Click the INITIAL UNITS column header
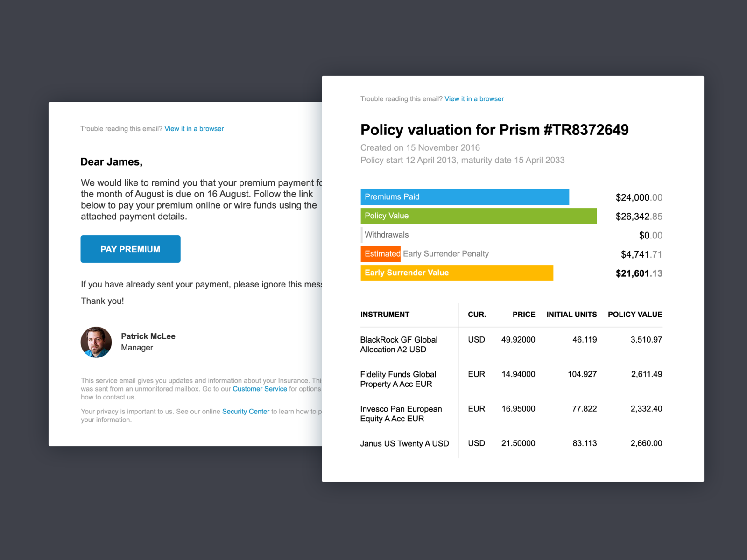 click(x=571, y=314)
